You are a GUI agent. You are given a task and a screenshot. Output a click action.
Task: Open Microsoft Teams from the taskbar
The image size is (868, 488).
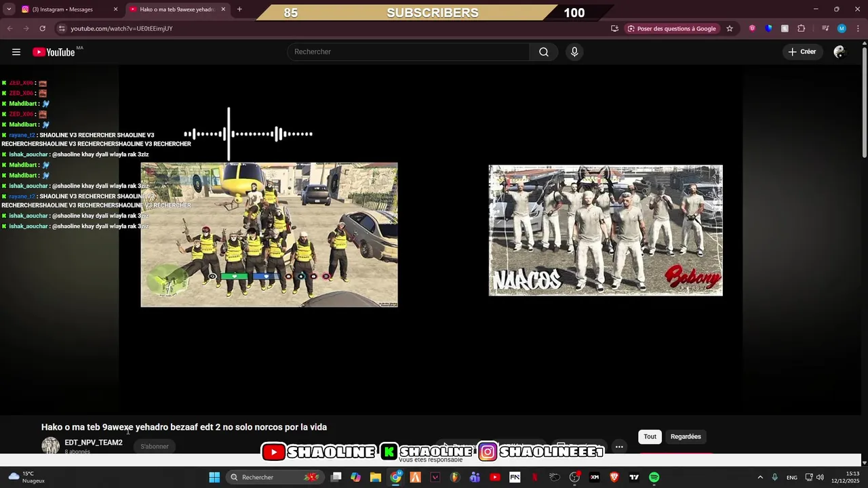[475, 477]
